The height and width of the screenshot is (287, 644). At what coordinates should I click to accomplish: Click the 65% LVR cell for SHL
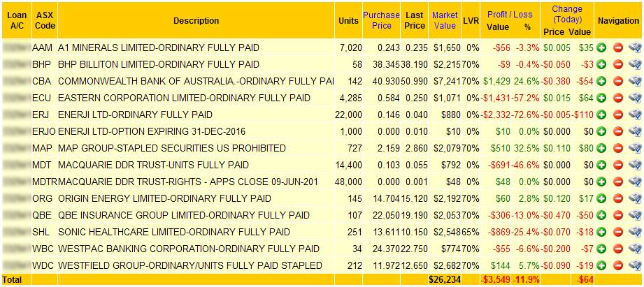click(x=471, y=232)
